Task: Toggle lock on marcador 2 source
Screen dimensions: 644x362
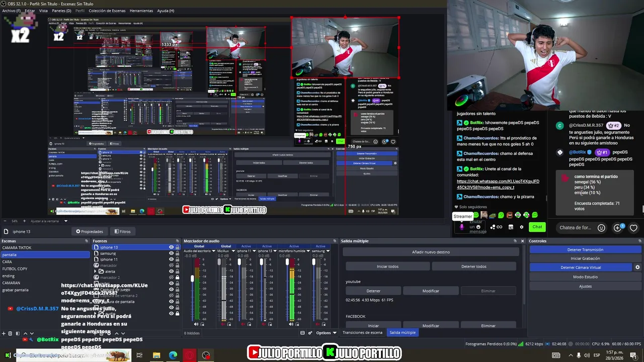Action: (177, 278)
